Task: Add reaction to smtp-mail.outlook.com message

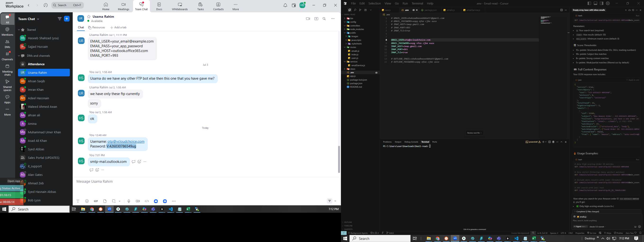Action: point(139,162)
